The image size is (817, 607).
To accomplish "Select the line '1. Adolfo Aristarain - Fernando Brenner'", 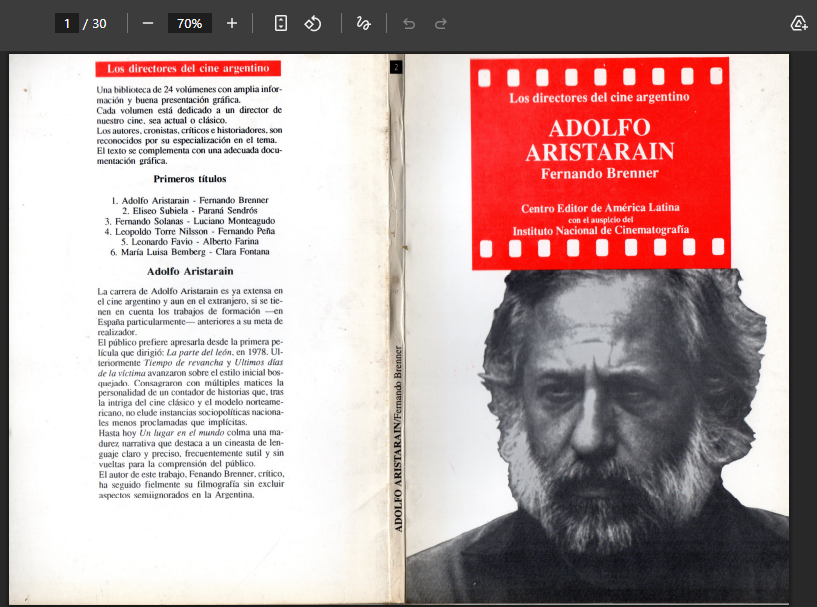I will point(190,200).
